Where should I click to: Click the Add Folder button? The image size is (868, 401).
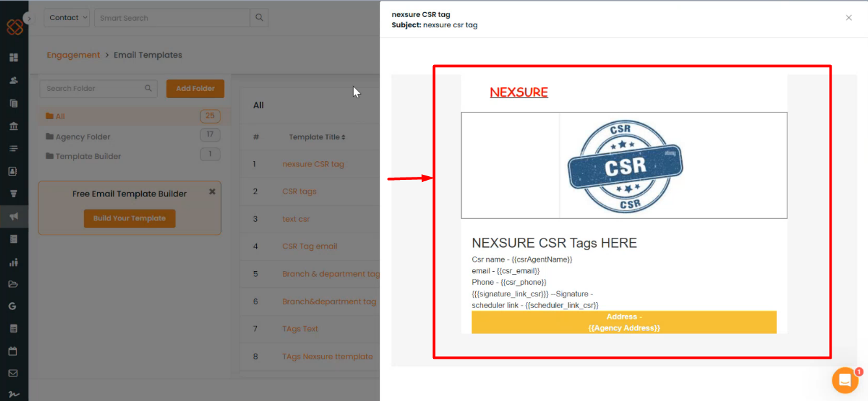click(195, 88)
